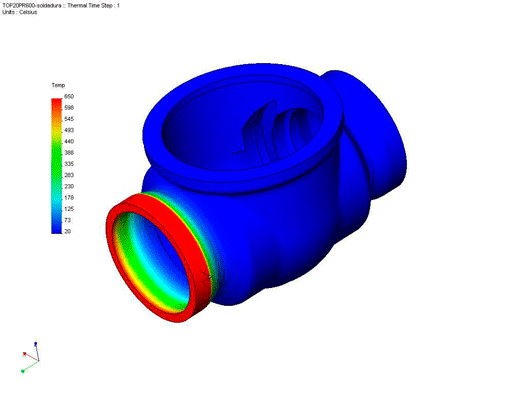Click the 388 legend value
This screenshot has width=512, height=393.
click(x=69, y=153)
